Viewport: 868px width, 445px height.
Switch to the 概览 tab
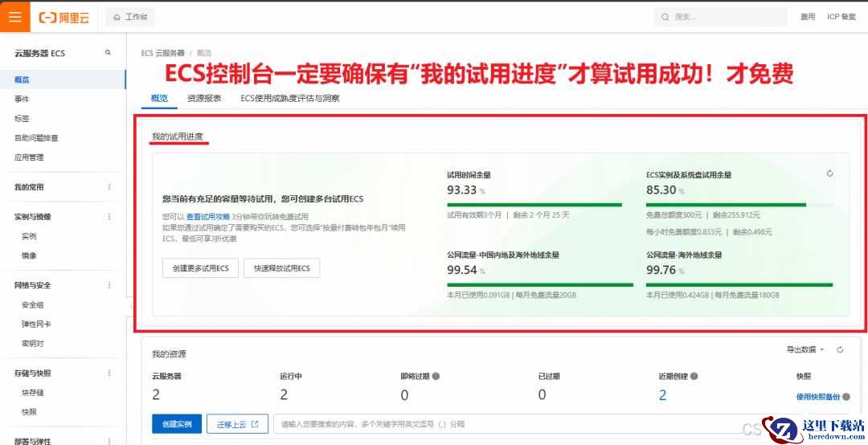point(159,99)
